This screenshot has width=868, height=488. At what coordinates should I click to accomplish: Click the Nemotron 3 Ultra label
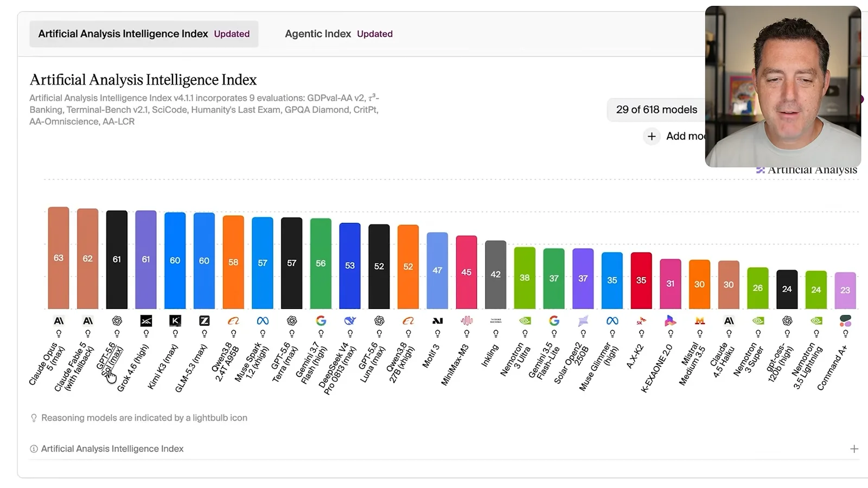click(x=515, y=359)
